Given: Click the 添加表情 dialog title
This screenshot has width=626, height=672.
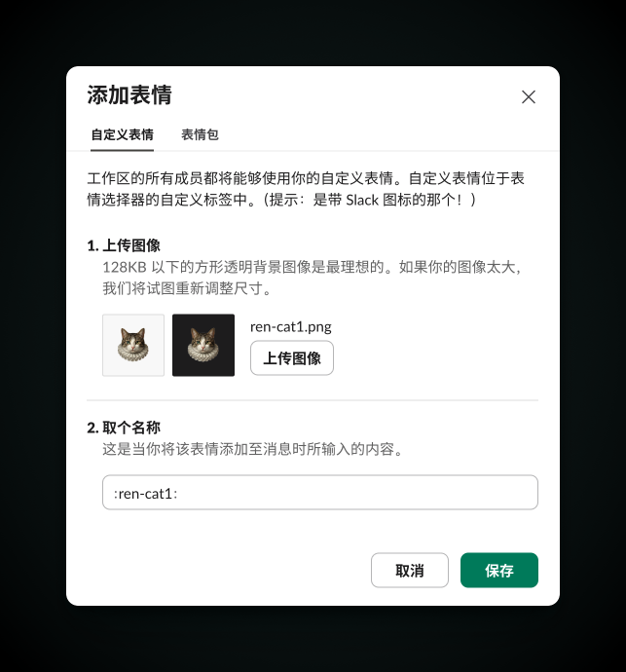Looking at the screenshot, I should tap(129, 94).
